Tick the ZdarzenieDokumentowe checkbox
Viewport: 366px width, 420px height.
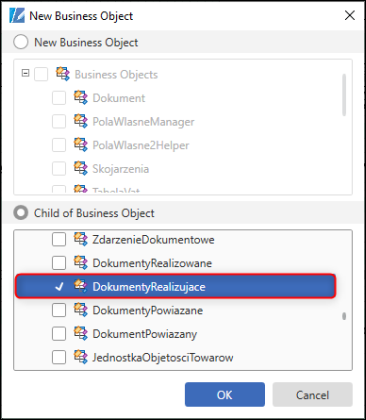click(x=59, y=239)
